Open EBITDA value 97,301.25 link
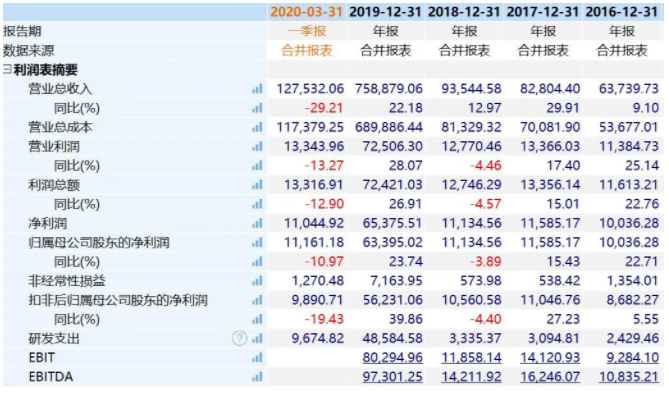The width and height of the screenshot is (669, 397). click(393, 377)
